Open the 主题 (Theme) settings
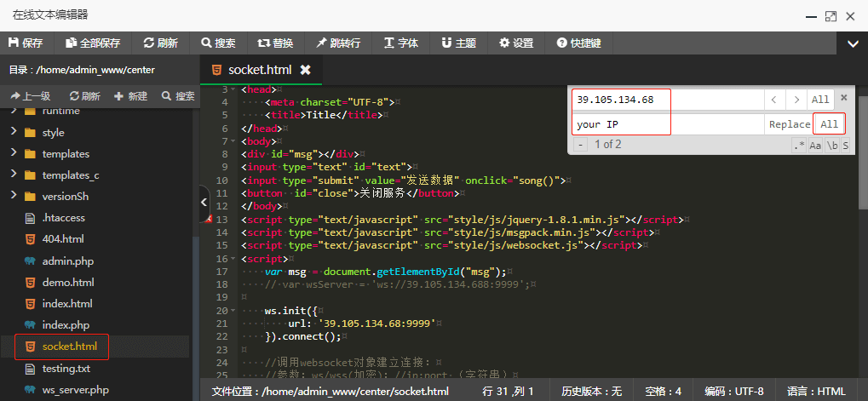This screenshot has width=868, height=401. (458, 43)
